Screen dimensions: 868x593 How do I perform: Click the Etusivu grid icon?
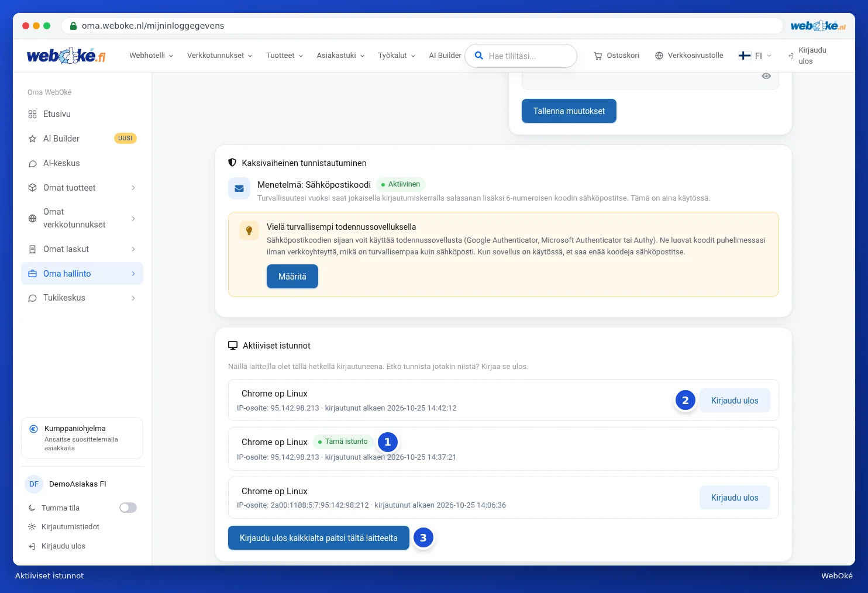(x=32, y=114)
